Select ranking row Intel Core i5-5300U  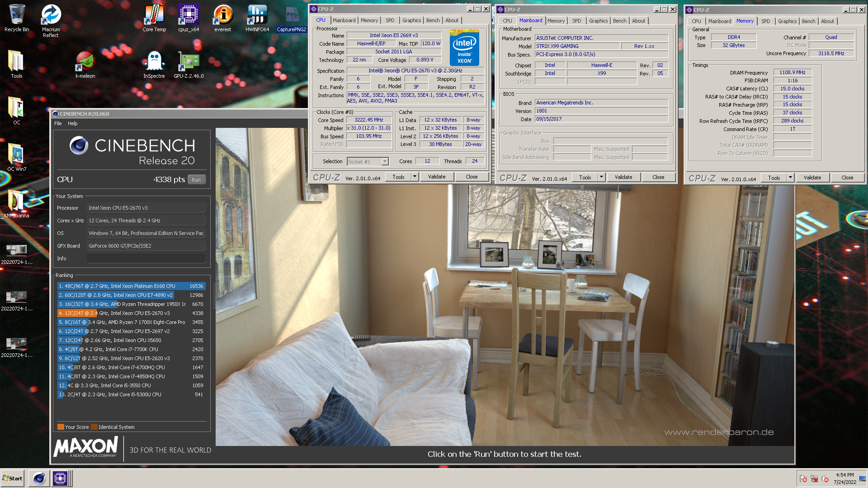tap(131, 394)
